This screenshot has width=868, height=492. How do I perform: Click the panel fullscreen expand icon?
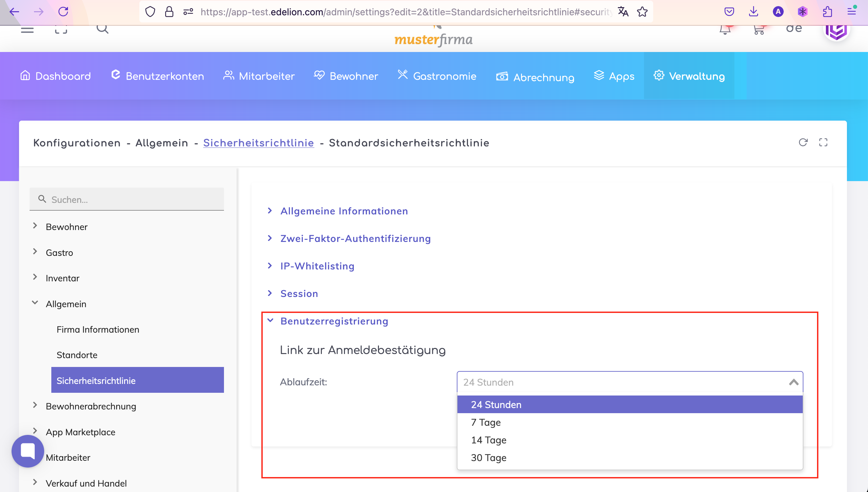823,142
